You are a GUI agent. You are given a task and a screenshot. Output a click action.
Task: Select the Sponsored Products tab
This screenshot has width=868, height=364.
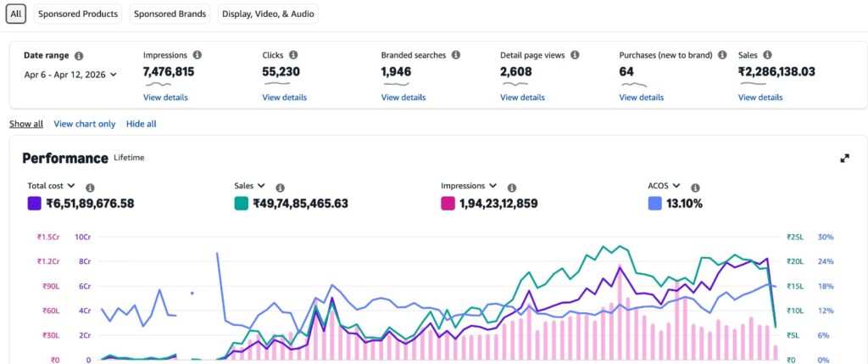78,14
